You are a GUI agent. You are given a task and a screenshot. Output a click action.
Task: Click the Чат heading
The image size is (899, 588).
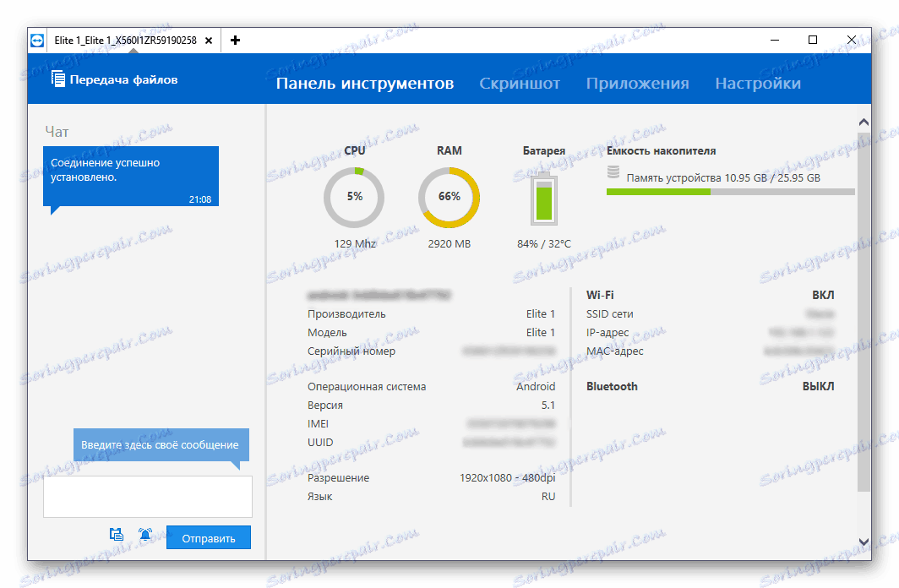57,132
